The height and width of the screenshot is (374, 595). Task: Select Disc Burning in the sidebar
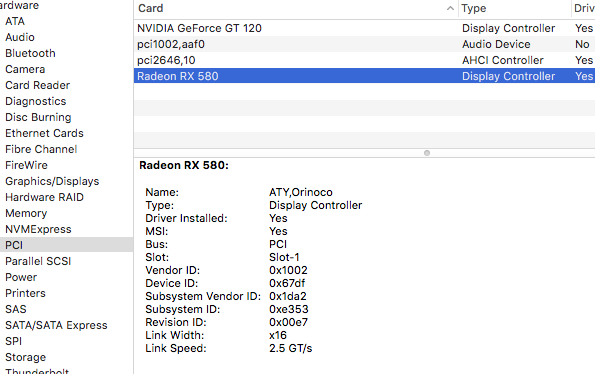(38, 117)
